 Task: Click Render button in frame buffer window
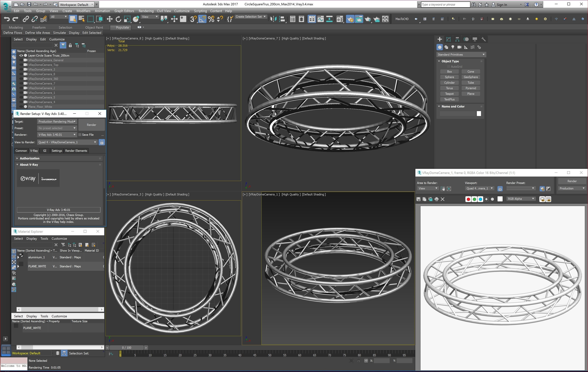[572, 181]
